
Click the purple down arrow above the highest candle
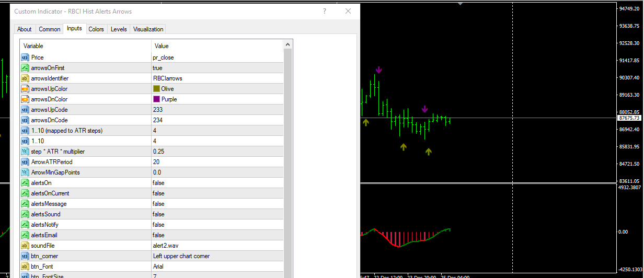pos(378,70)
